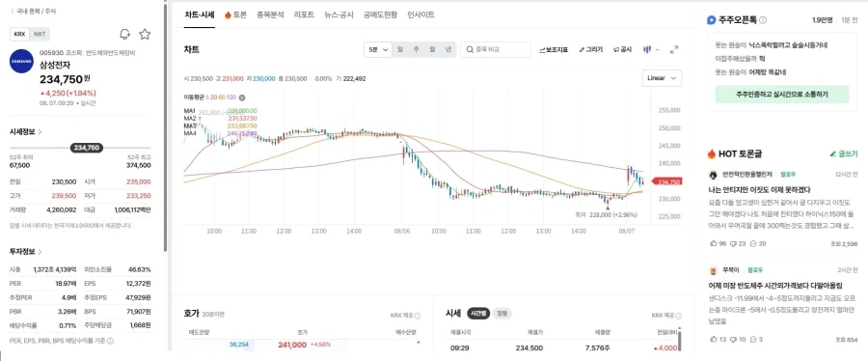Select the 시간별 toggle in 시세
The width and height of the screenshot is (868, 361).
478,314
